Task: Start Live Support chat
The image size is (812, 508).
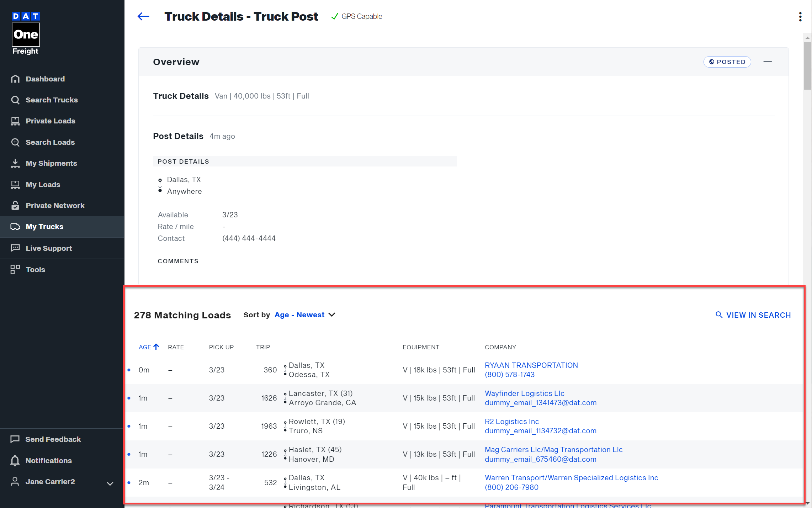Action: 49,248
